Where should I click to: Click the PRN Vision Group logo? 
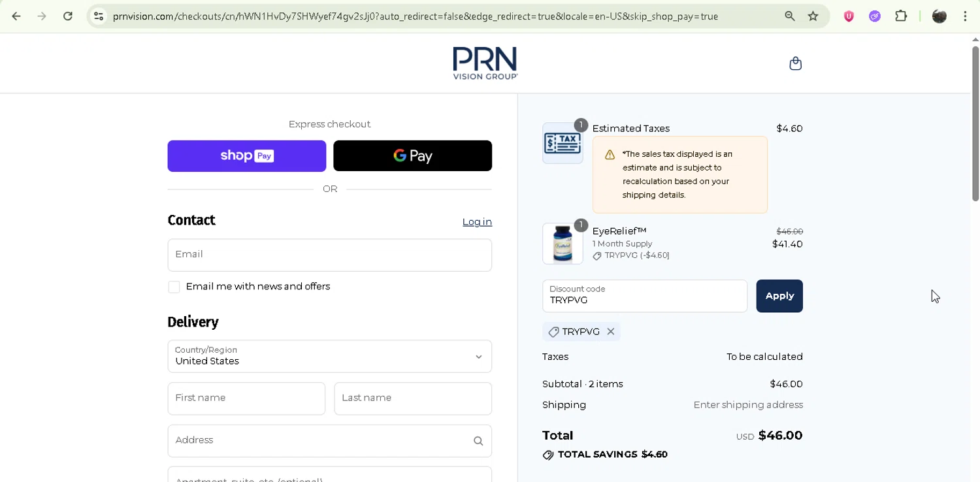[485, 63]
